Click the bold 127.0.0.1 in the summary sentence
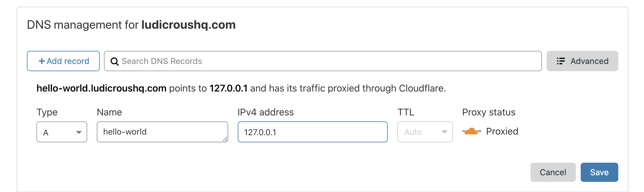 [x=229, y=88]
